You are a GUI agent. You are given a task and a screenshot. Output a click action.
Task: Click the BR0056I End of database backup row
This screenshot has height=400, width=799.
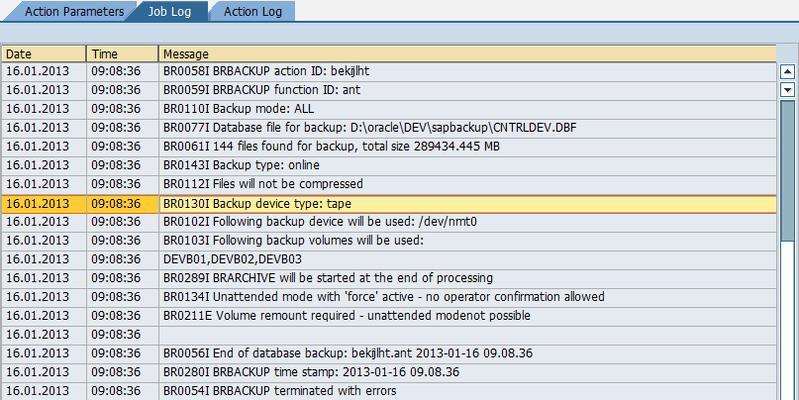389,353
